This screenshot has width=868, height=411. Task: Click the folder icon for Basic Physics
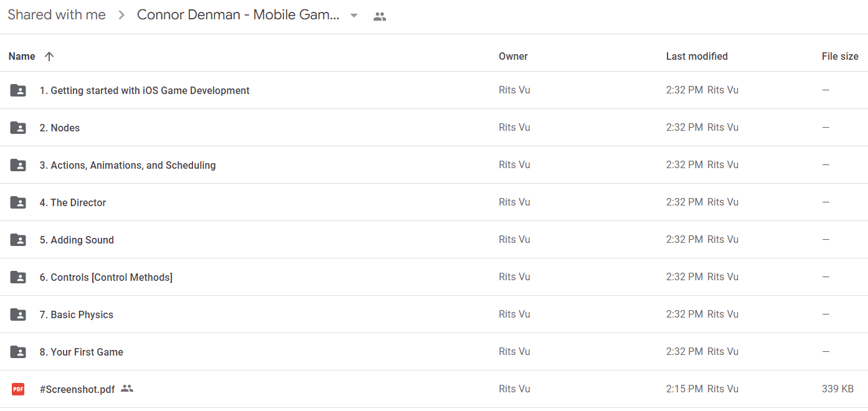pos(18,314)
